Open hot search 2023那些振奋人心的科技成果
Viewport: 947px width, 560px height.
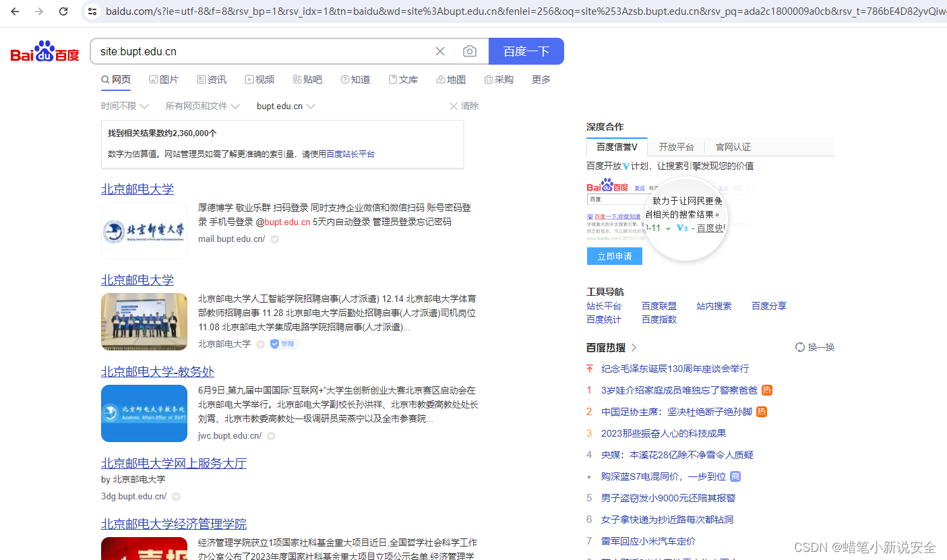pyautogui.click(x=664, y=433)
